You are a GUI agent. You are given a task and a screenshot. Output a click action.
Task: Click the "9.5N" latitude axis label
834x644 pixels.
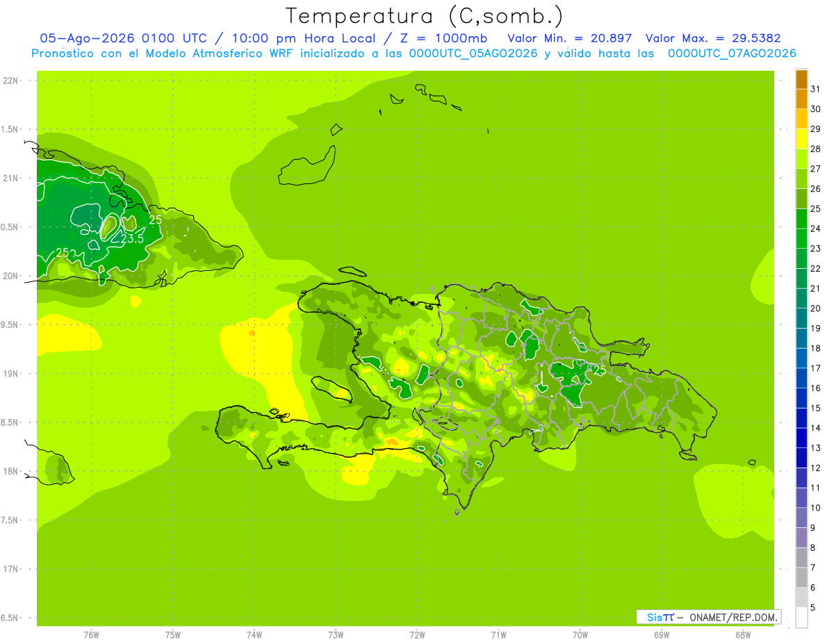pyautogui.click(x=10, y=324)
